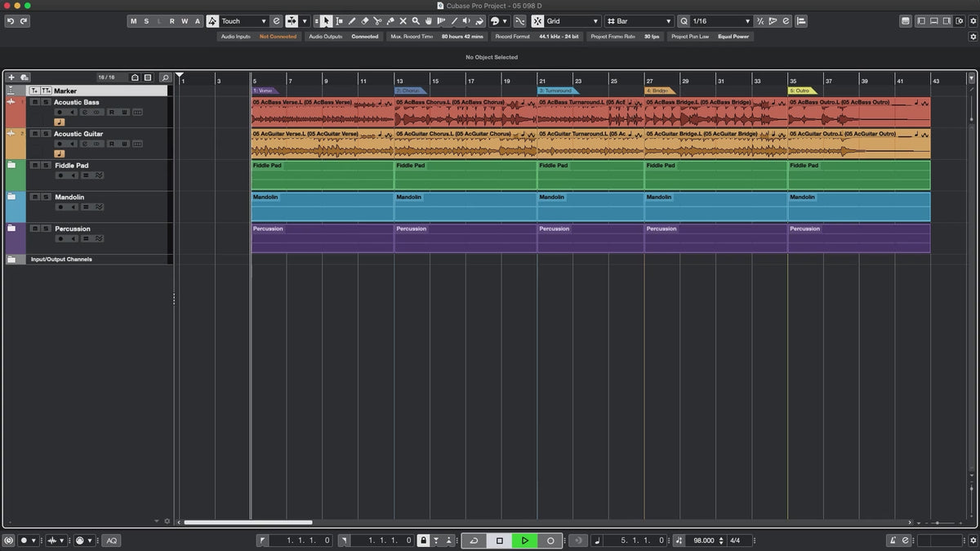Image resolution: width=980 pixels, height=551 pixels.
Task: Click the transport Record button
Action: coord(550,540)
